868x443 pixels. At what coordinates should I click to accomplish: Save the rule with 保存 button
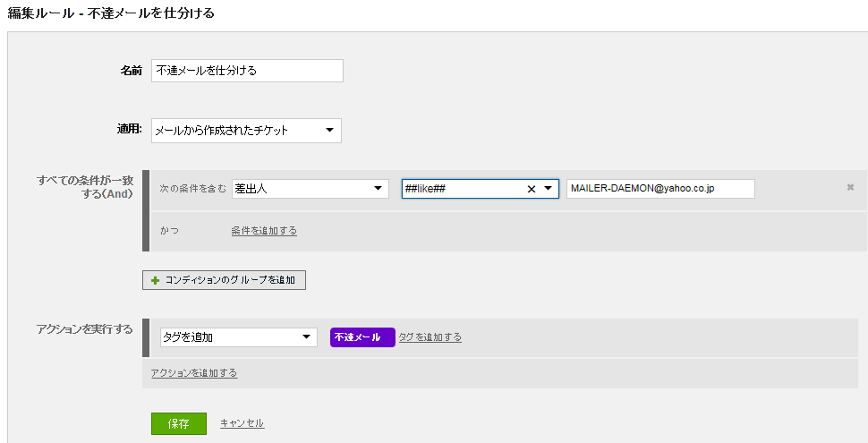[x=179, y=423]
